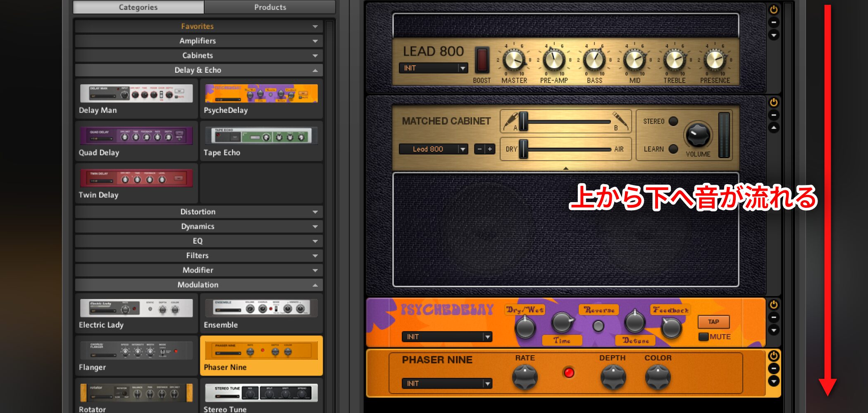Screen dimensions: 868x413
Task: Toggle the Phaser Nine red LED sync button
Action: coord(569,373)
